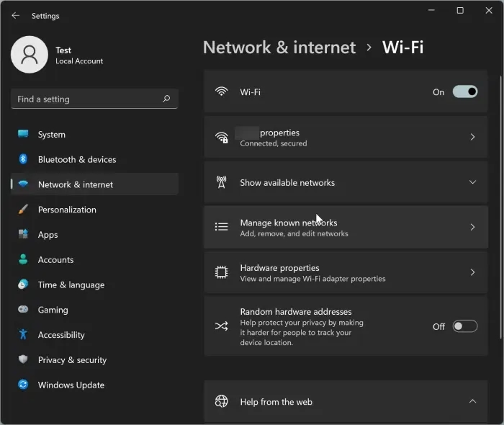This screenshot has width=504, height=425.
Task: Collapse the Help from the web section
Action: pyautogui.click(x=472, y=401)
